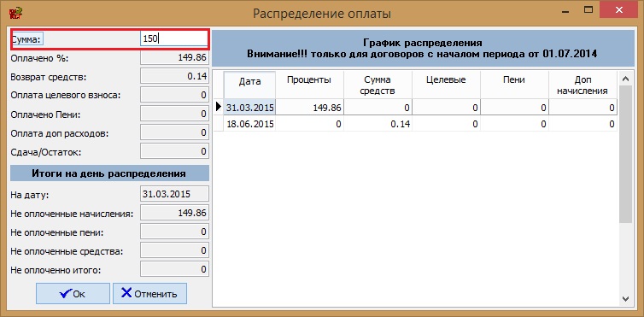
Task: Select the date cell 31.03.2015 in table
Action: coord(249,108)
